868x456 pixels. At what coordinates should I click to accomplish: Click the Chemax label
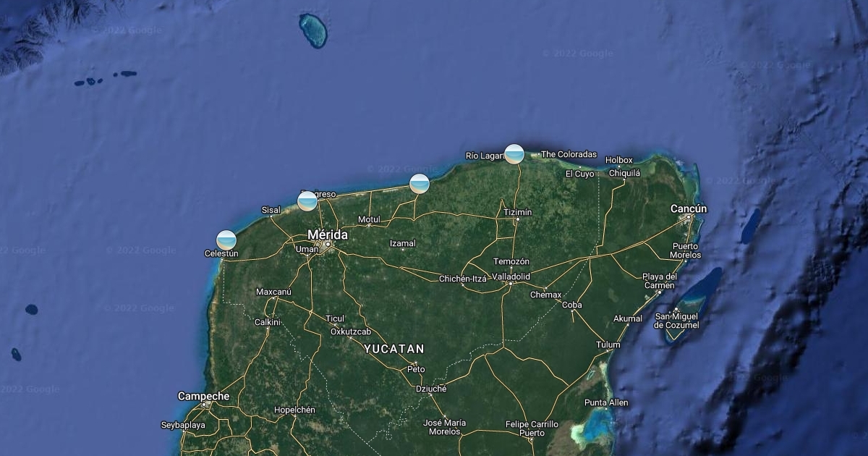pyautogui.click(x=545, y=295)
